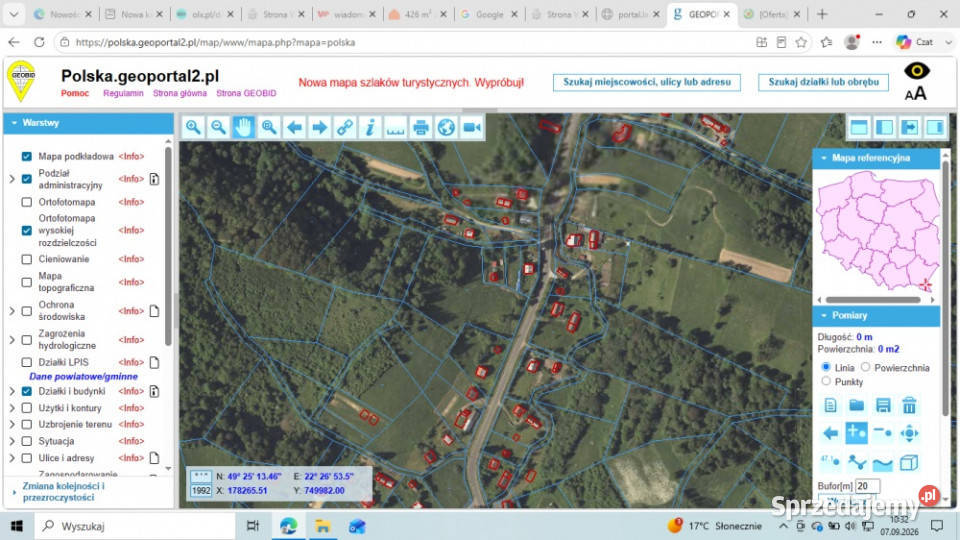Click the trash icon in Pomiary
Screen dimensions: 960x540
909,405
